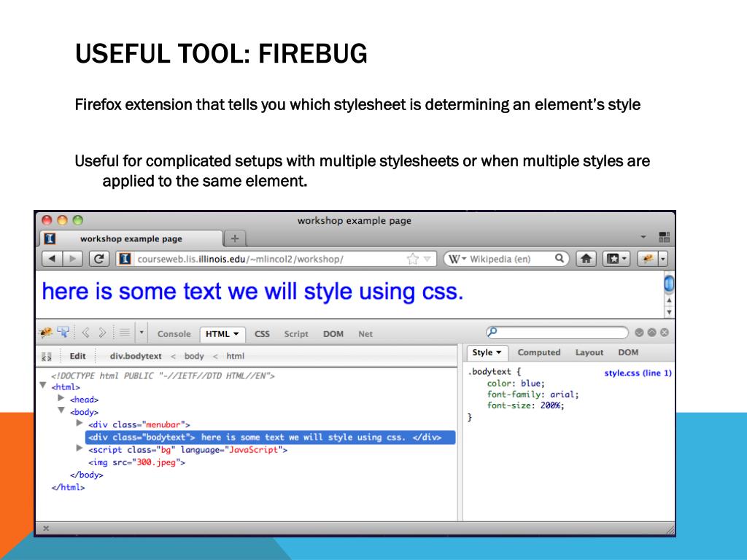
Task: Bookmark page using the star icon
Action: coord(413,259)
